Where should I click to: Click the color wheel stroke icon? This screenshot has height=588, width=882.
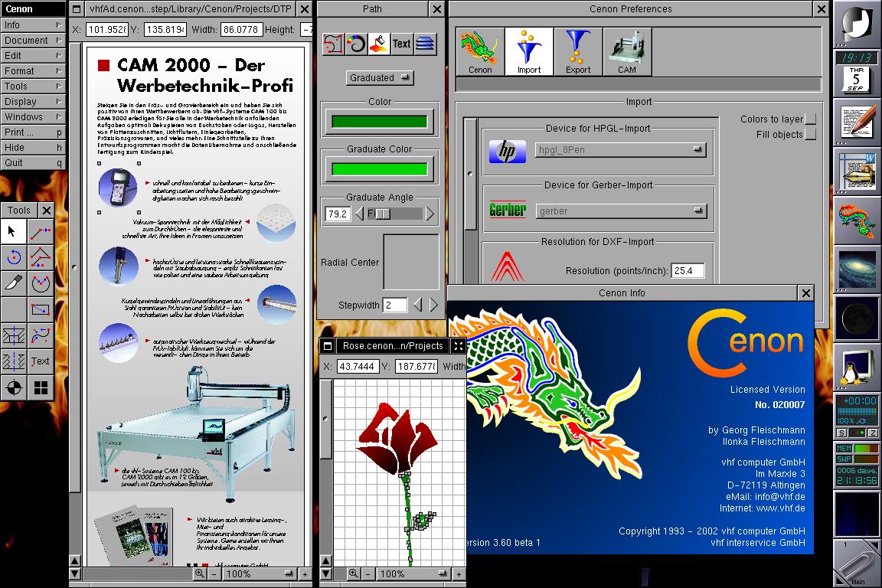click(x=356, y=44)
